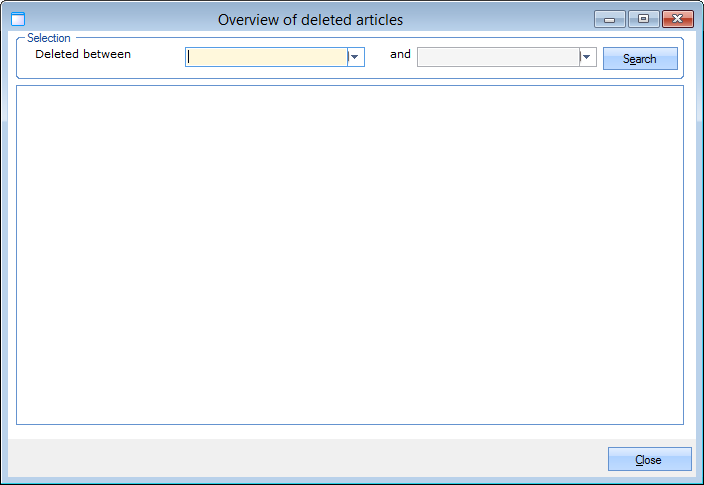Click the top border of the results list

pyautogui.click(x=350, y=86)
